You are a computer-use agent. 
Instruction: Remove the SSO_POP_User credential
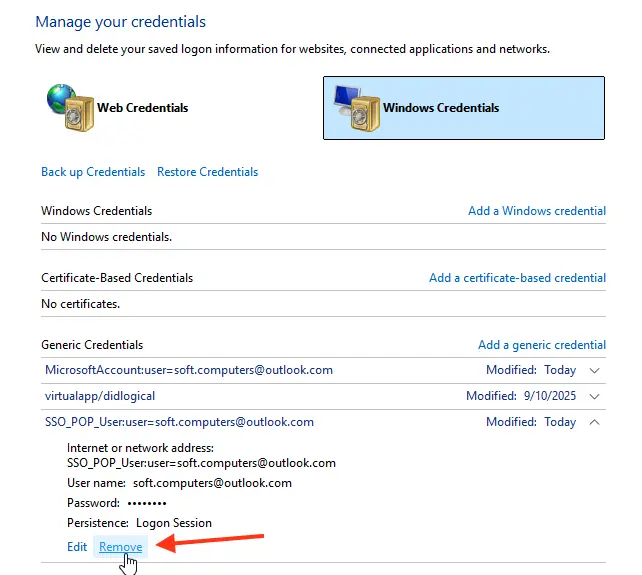click(120, 547)
